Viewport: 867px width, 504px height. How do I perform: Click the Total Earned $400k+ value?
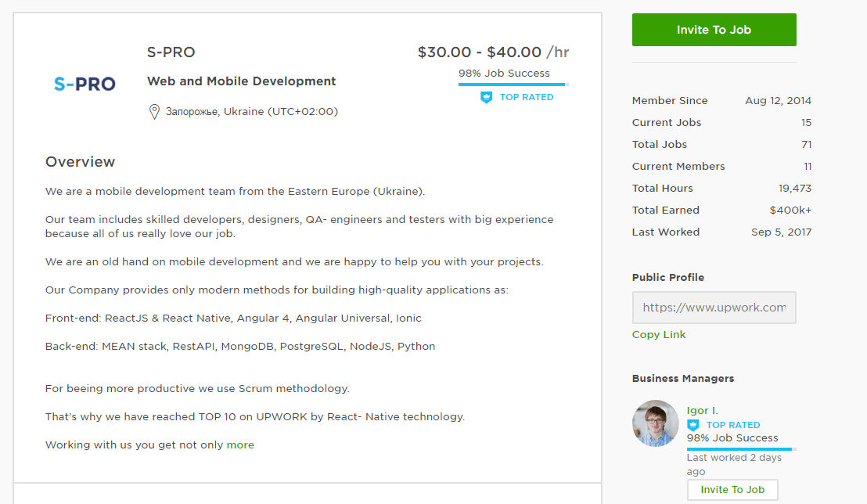[790, 210]
